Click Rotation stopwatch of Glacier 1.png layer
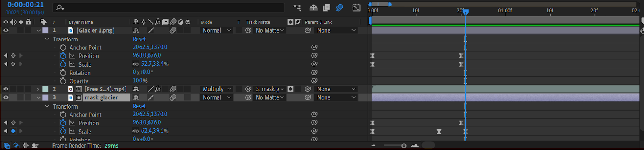Screen dimensions: 644x150 click(x=63, y=73)
